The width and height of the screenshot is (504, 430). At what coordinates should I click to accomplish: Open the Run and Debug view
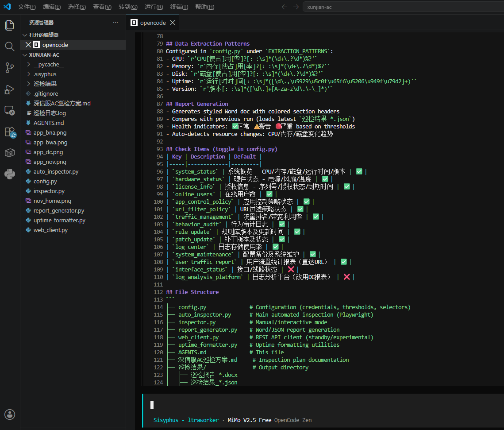click(x=10, y=89)
